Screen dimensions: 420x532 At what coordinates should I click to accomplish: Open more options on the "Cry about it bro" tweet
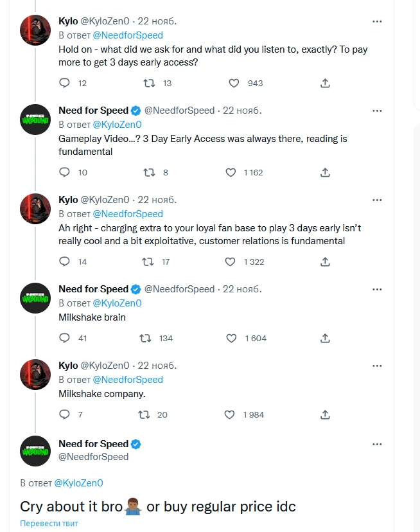click(x=376, y=443)
